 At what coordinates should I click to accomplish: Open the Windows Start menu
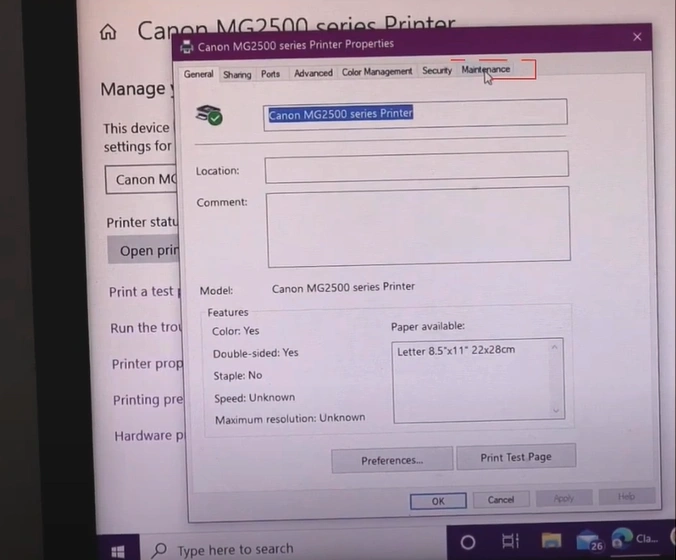click(x=119, y=549)
